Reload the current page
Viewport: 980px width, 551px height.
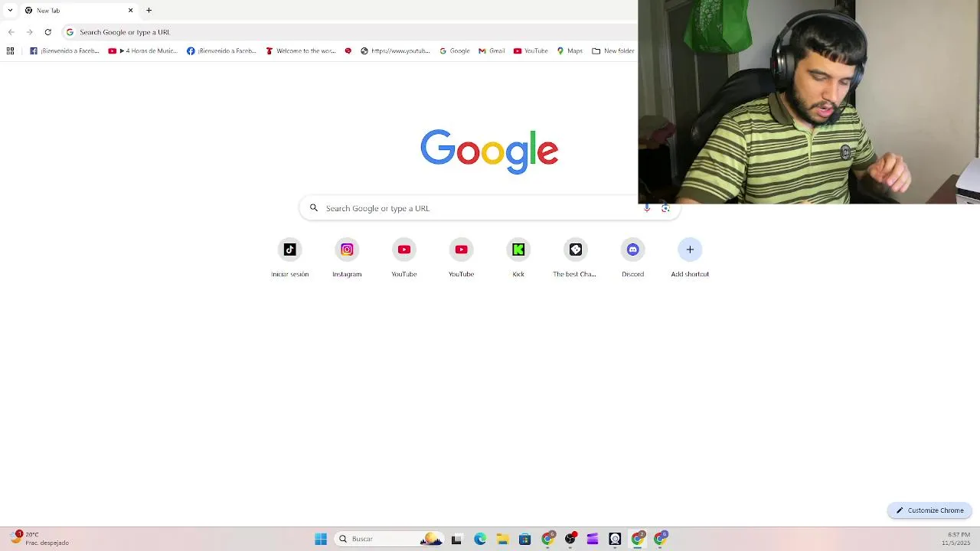click(x=47, y=32)
